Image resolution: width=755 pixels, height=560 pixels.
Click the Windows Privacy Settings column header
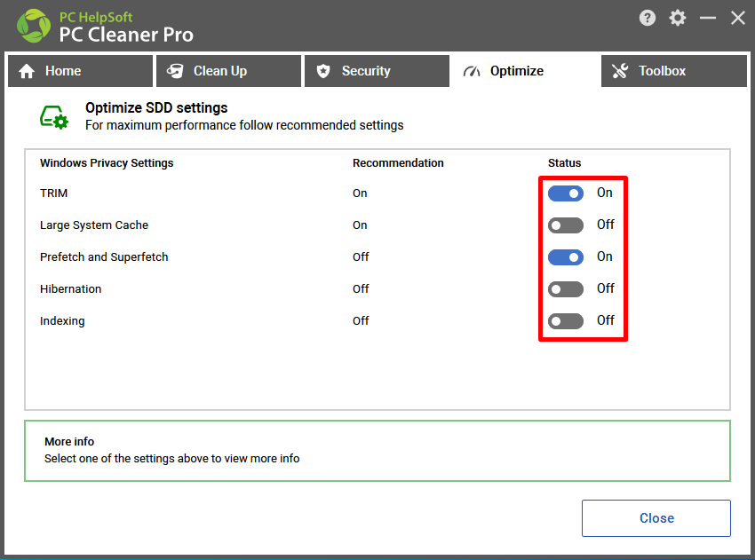pyautogui.click(x=107, y=163)
